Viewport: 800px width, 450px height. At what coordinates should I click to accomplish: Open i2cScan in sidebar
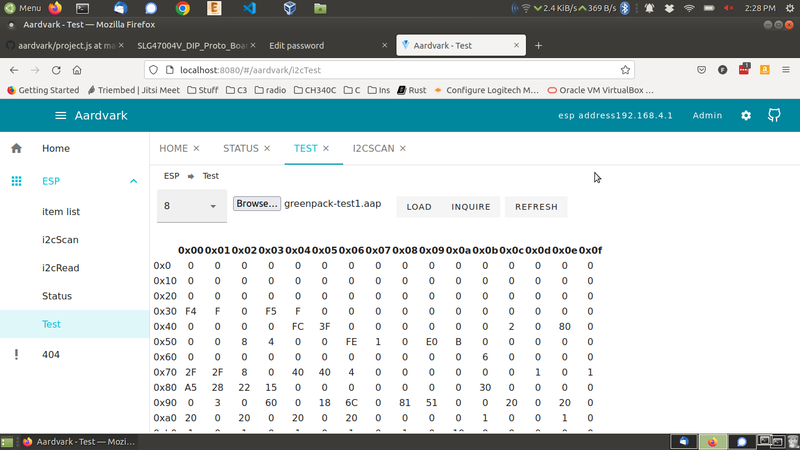coord(74,240)
